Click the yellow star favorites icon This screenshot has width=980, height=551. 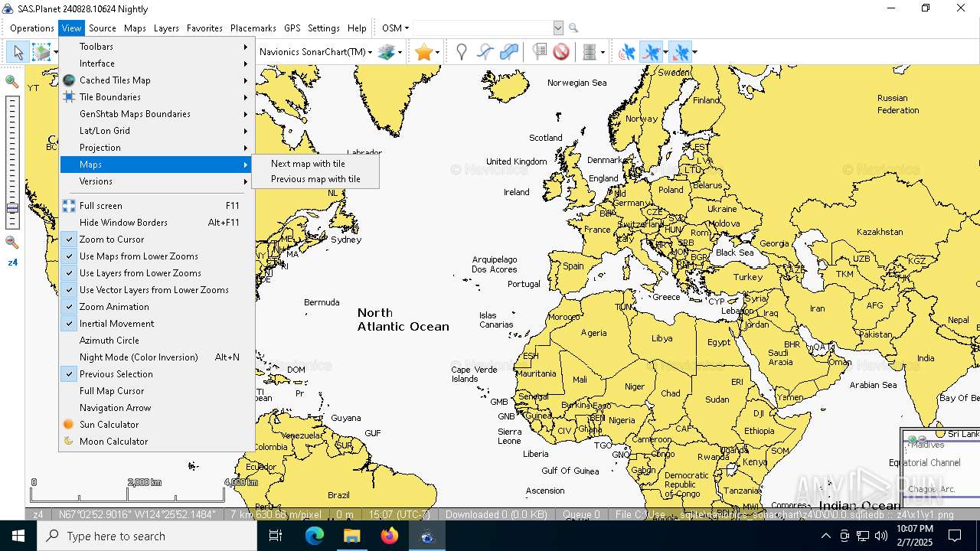click(x=423, y=52)
